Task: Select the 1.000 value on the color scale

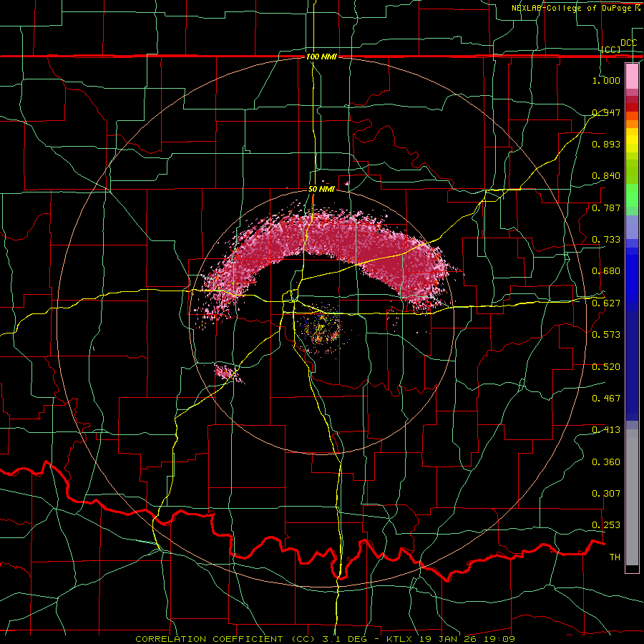Action: point(606,80)
